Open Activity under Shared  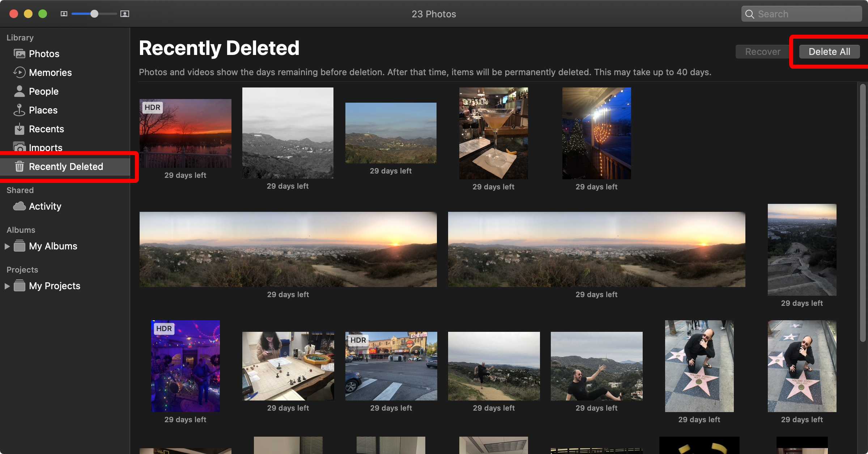[x=65, y=206]
